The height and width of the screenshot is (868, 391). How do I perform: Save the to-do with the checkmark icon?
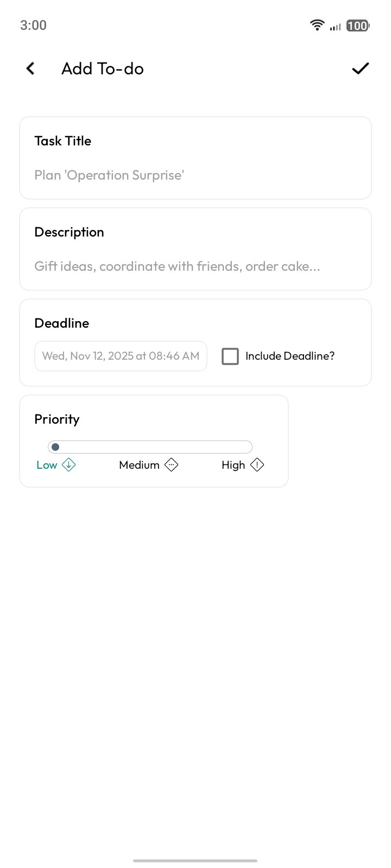[x=360, y=68]
